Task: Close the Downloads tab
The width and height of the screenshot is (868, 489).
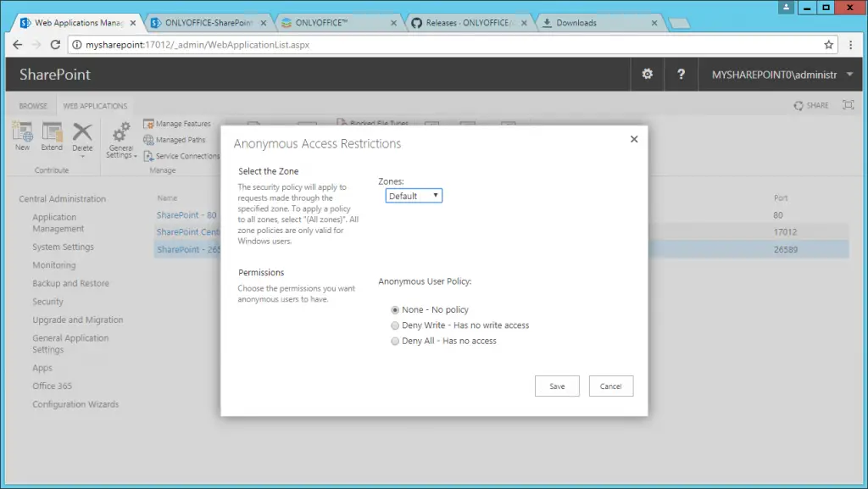Action: point(654,23)
